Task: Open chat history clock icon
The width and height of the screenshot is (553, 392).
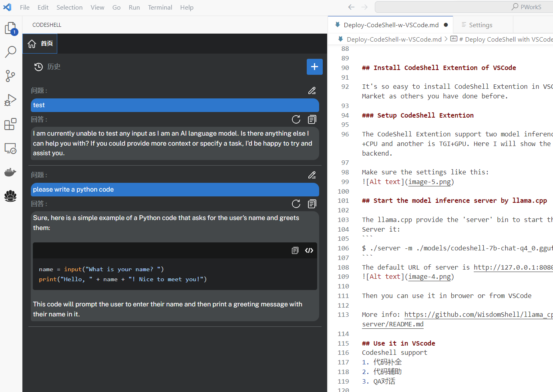Action: (x=38, y=67)
